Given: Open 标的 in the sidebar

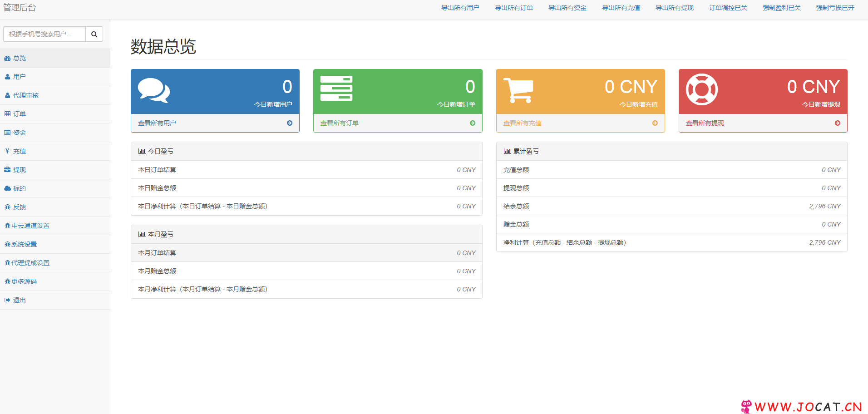Looking at the screenshot, I should [55, 188].
